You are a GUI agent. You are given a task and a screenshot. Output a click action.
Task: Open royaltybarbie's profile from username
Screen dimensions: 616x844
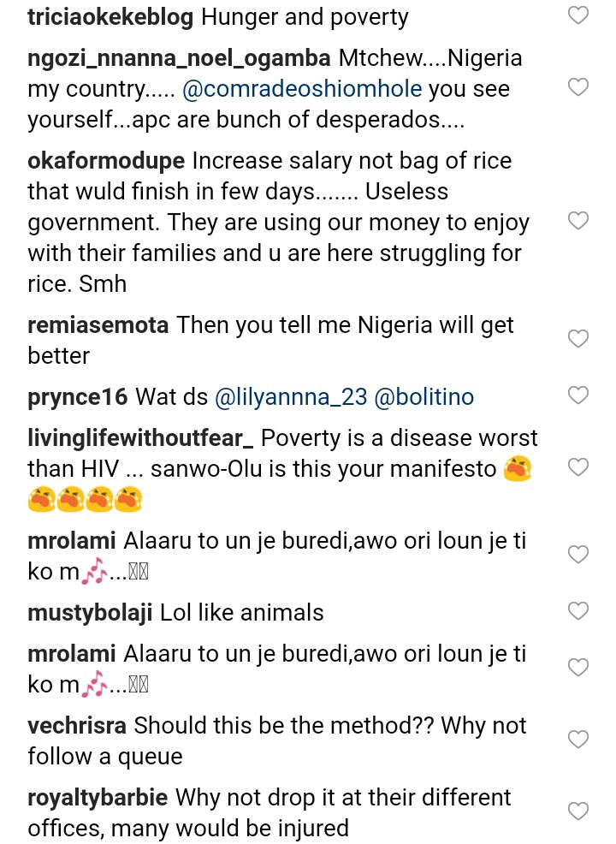click(98, 798)
